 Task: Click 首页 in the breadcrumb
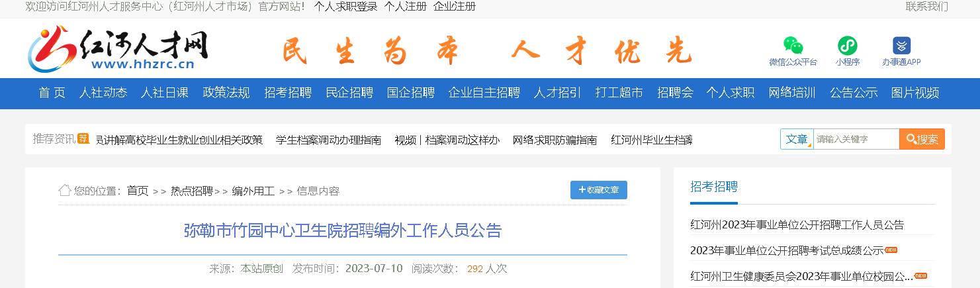point(138,191)
